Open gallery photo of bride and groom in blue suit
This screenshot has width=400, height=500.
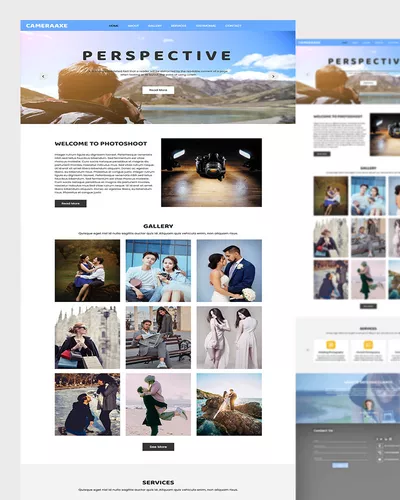[229, 271]
